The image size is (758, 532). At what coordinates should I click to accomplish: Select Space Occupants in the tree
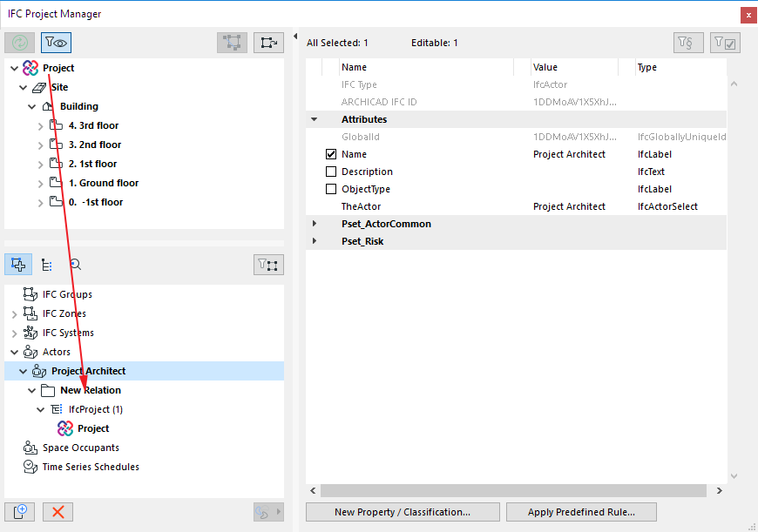tap(81, 448)
